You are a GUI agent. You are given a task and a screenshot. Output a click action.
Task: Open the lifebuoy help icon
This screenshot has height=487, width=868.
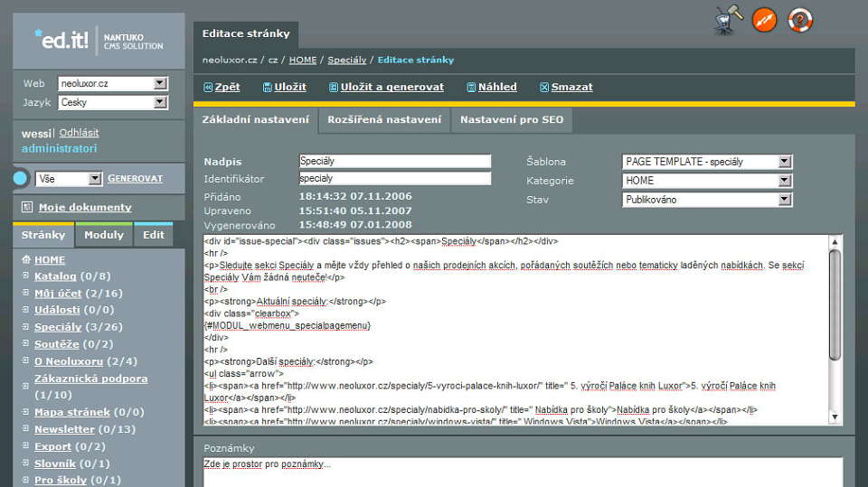[x=800, y=21]
